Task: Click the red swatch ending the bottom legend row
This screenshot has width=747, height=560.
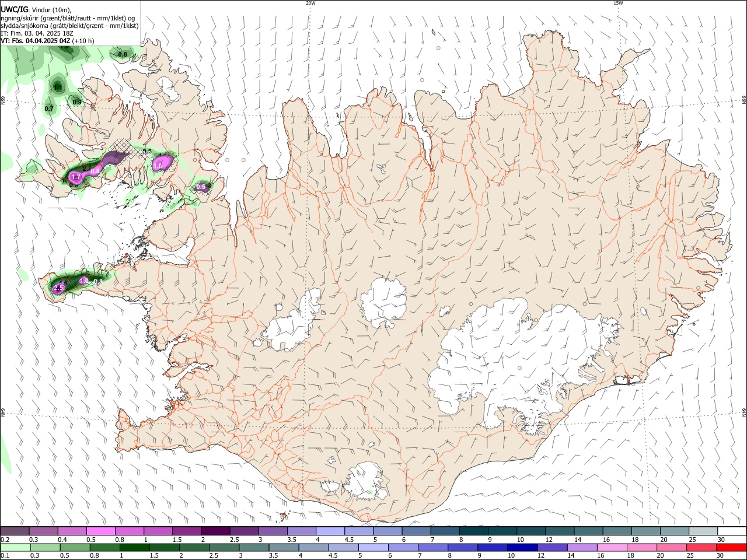Action: coord(731,547)
